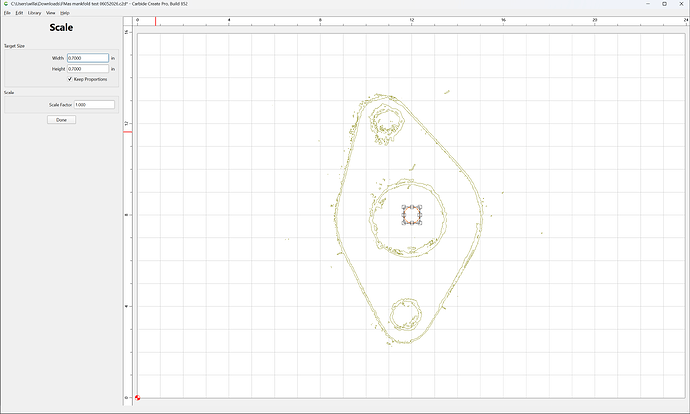The height and width of the screenshot is (414, 690).
Task: Click the Width input field
Action: tap(88, 58)
